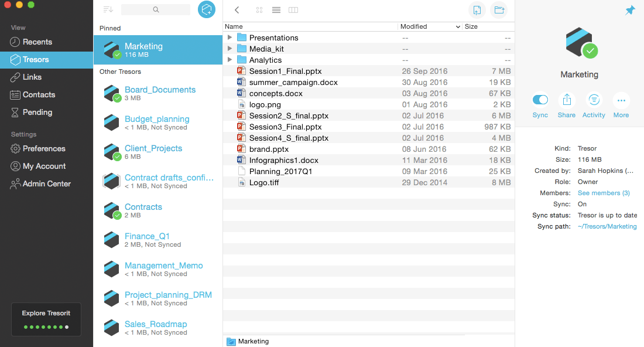Select Session2_S_final.pptx file
The width and height of the screenshot is (644, 347).
pos(368,115)
